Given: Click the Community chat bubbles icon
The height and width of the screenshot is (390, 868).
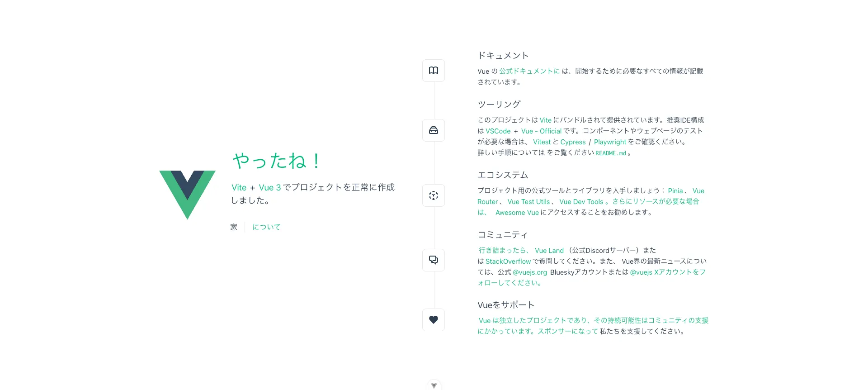Looking at the screenshot, I should [433, 260].
